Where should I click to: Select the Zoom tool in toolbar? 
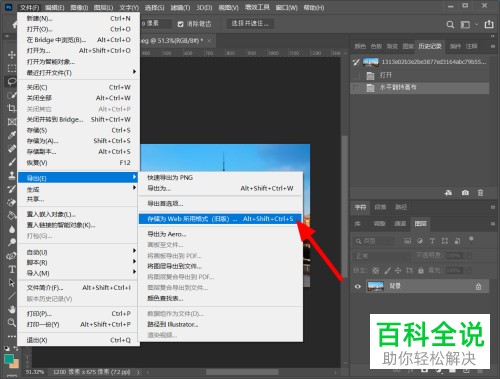point(12,322)
